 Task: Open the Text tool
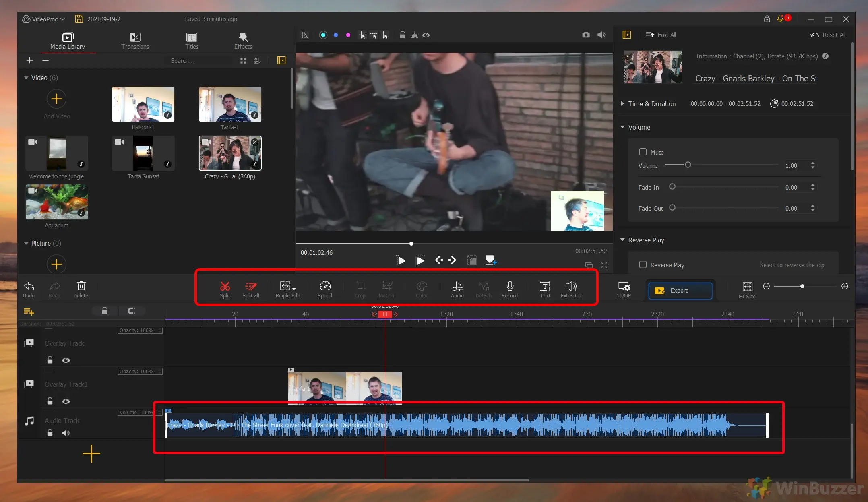coord(544,289)
